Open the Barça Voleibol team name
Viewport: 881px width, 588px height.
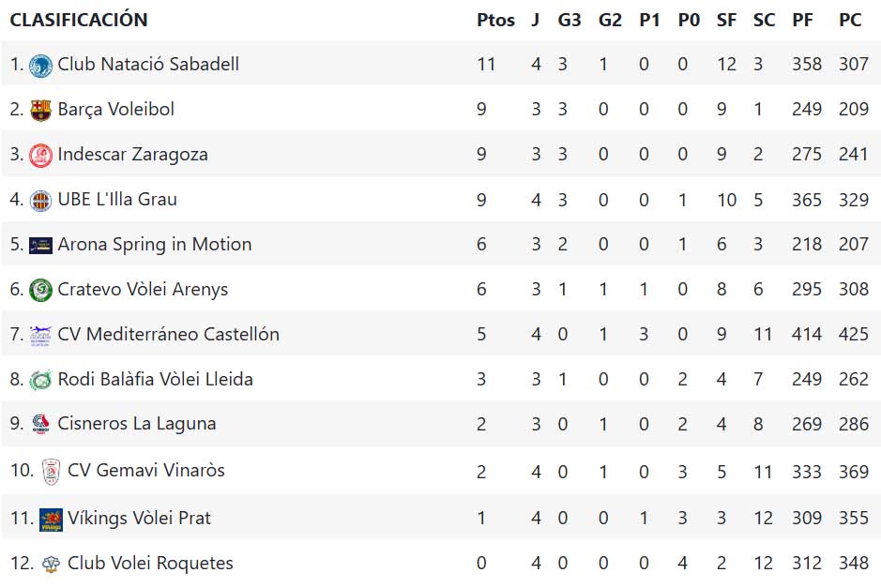115,110
